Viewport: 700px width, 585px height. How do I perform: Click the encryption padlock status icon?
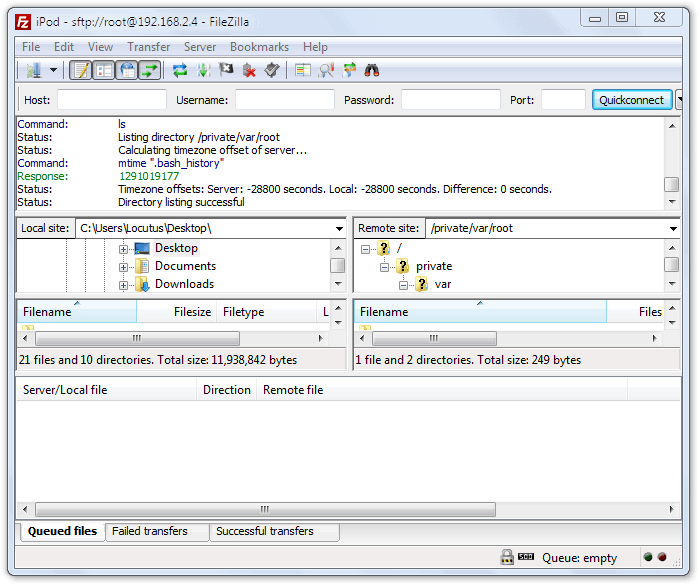[x=507, y=557]
